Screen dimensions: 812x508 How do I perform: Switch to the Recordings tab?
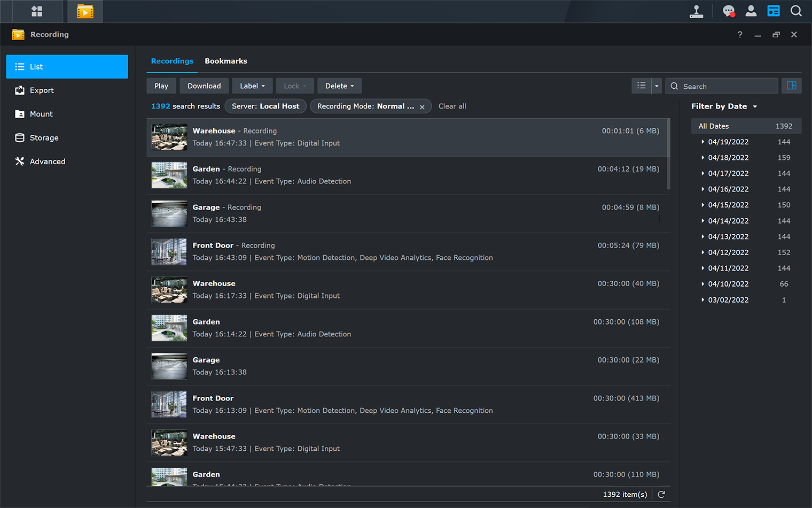pyautogui.click(x=172, y=61)
